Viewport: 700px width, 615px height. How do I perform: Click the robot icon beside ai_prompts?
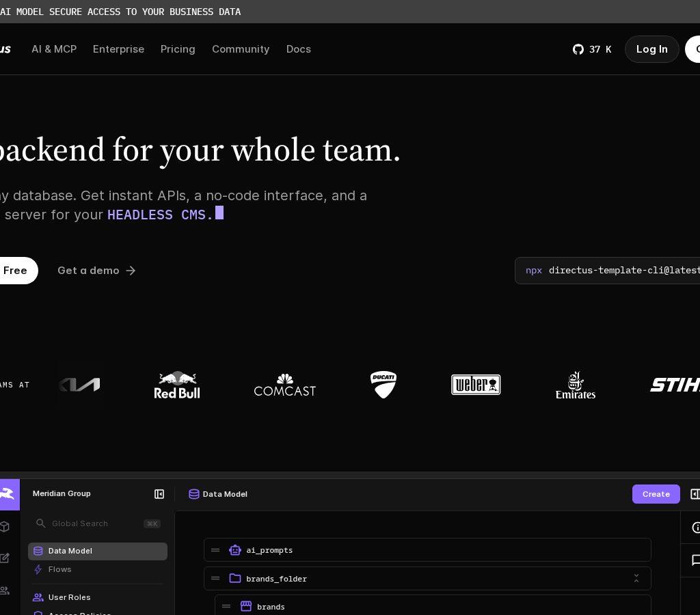pyautogui.click(x=235, y=550)
